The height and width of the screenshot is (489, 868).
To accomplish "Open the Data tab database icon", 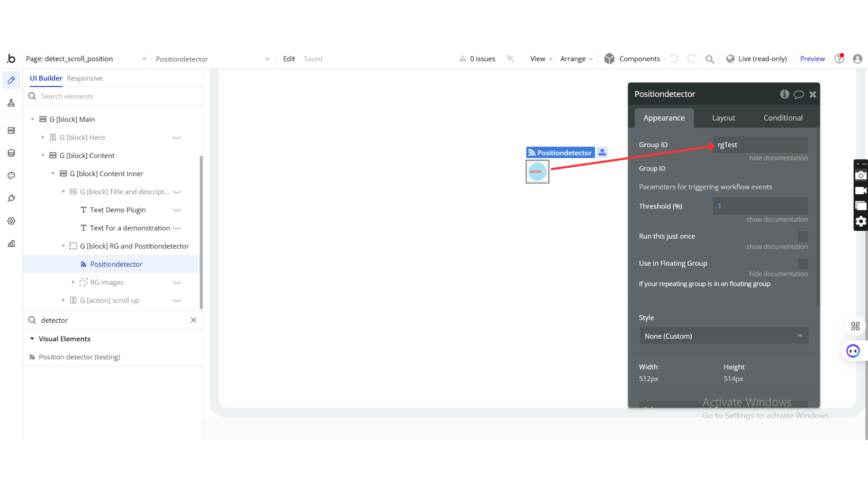I will [x=11, y=153].
